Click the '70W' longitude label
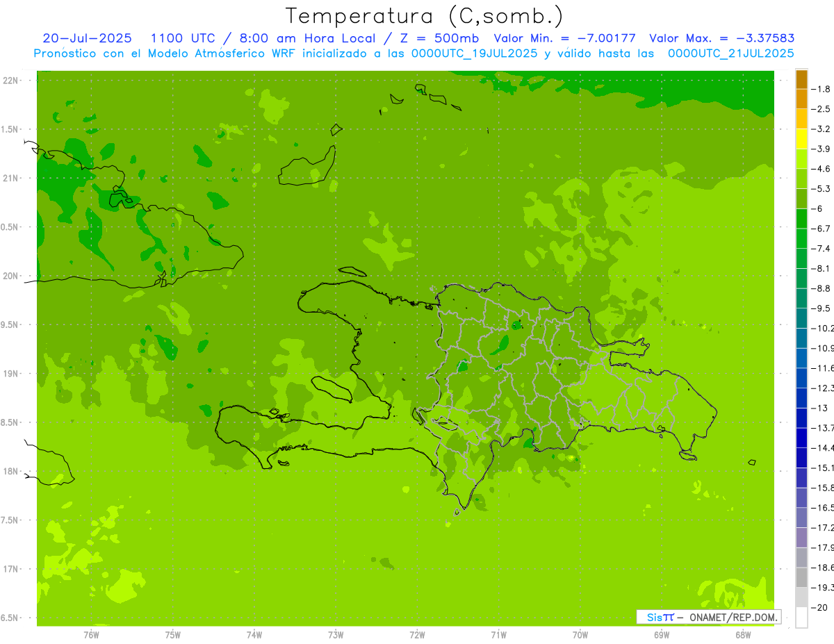834x644 pixels. coord(580,635)
